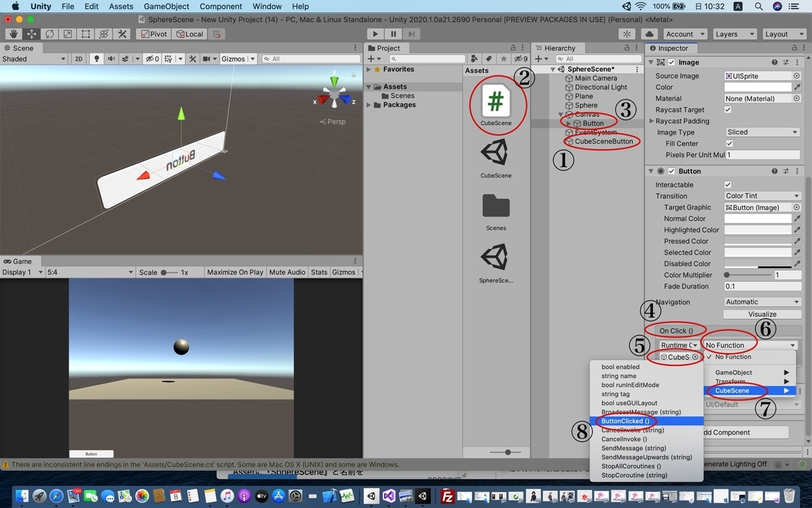Screen dimensions: 812x508
Task: Open the Shaded draw mode dropdown
Action: tap(34, 59)
